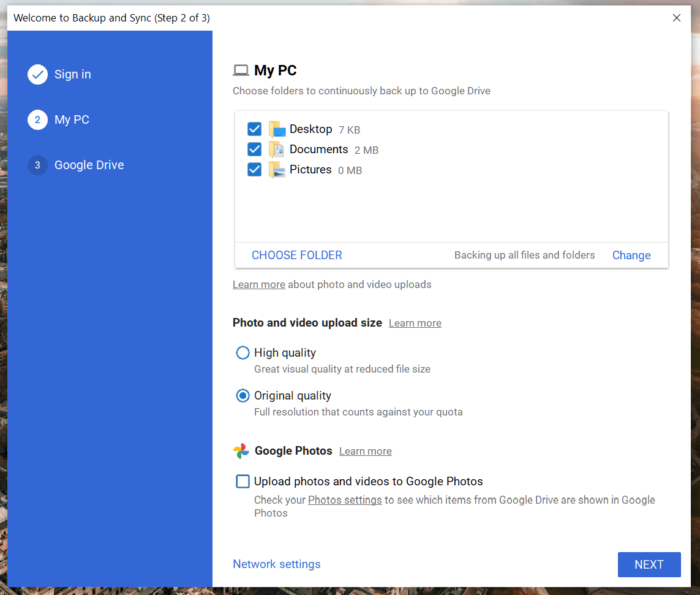Screen dimensions: 700x595
Task: Click the Sign in checkmark circle icon
Action: [x=37, y=75]
